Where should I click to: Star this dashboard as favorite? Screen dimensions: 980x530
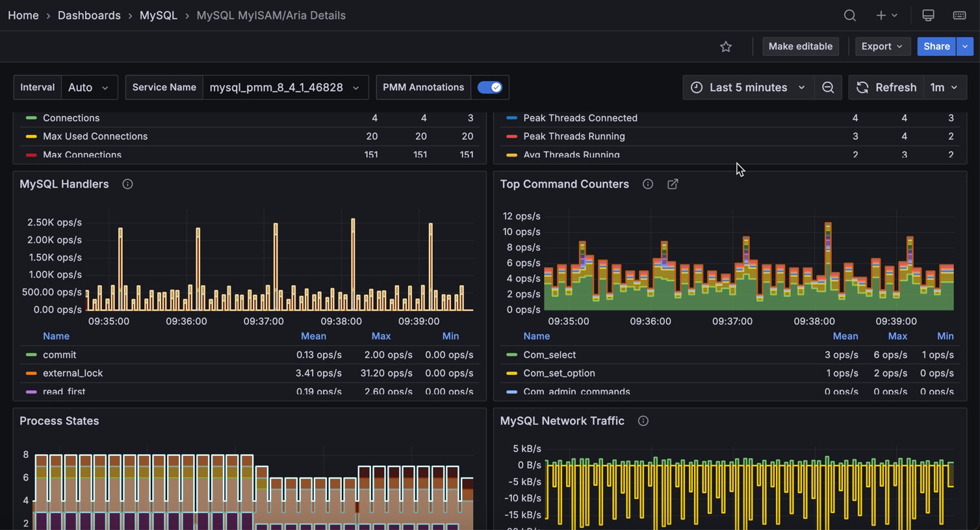point(726,47)
